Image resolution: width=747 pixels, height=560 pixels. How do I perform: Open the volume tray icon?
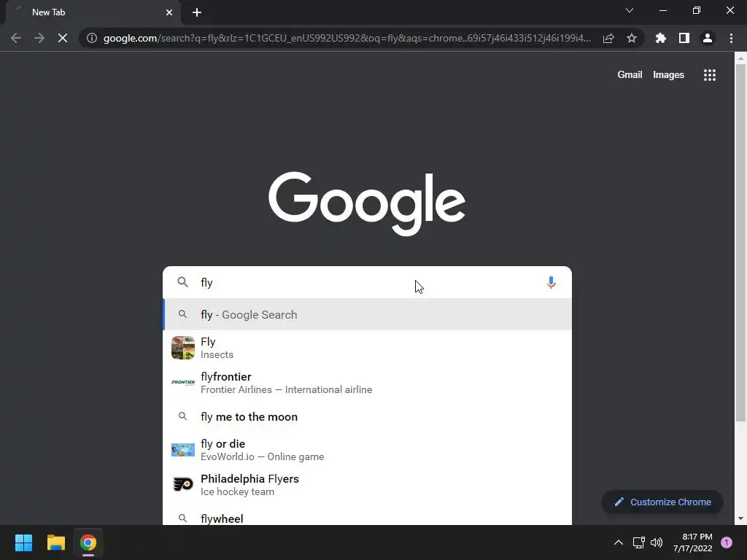pyautogui.click(x=657, y=542)
